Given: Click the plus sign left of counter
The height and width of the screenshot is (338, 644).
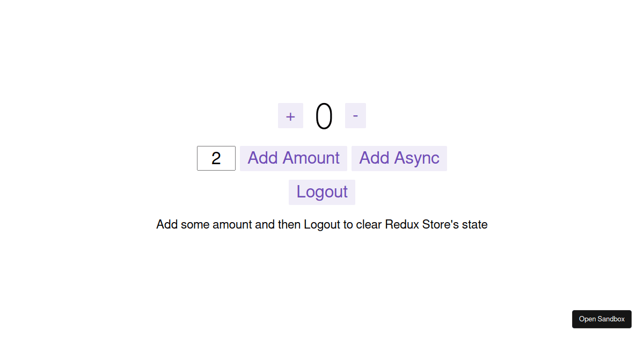Looking at the screenshot, I should coord(290,116).
